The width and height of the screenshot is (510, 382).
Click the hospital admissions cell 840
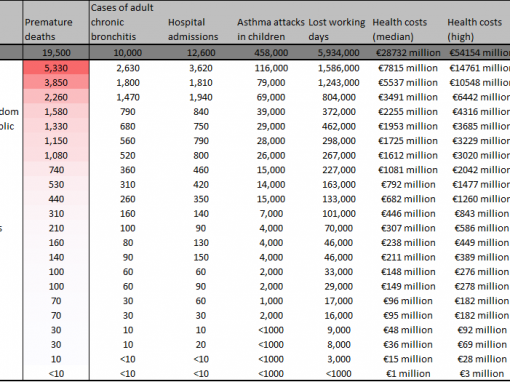tap(201, 112)
